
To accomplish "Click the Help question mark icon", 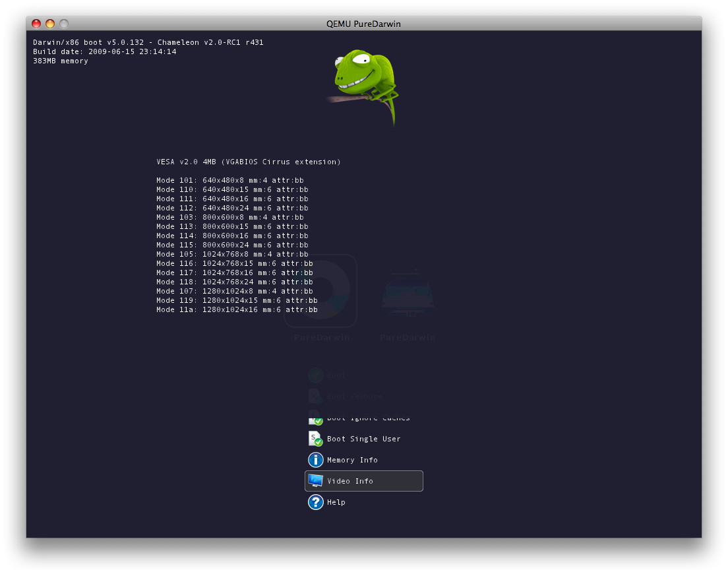I will pyautogui.click(x=316, y=502).
